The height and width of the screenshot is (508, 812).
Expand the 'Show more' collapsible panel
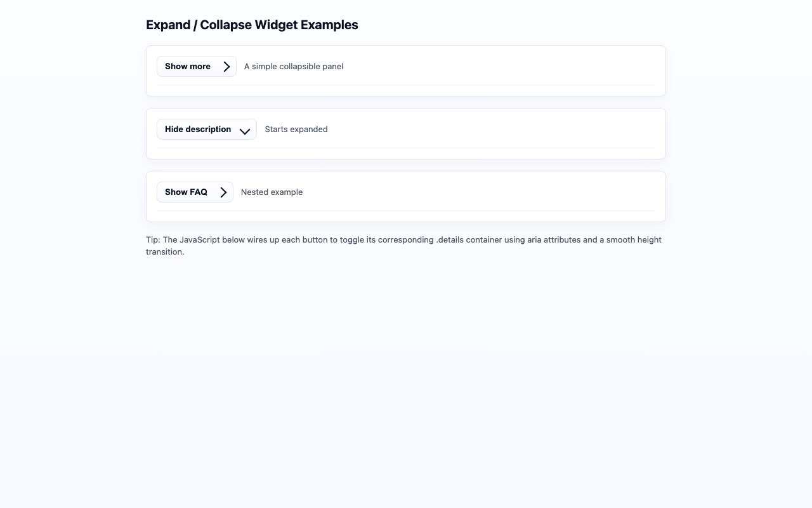click(x=196, y=66)
